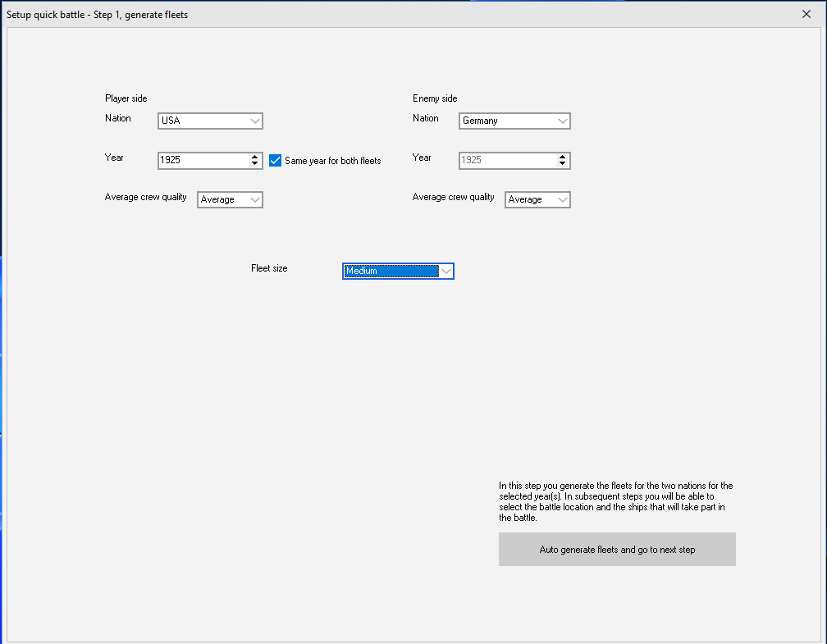Click the Player side heading text
827x644 pixels.
point(126,98)
